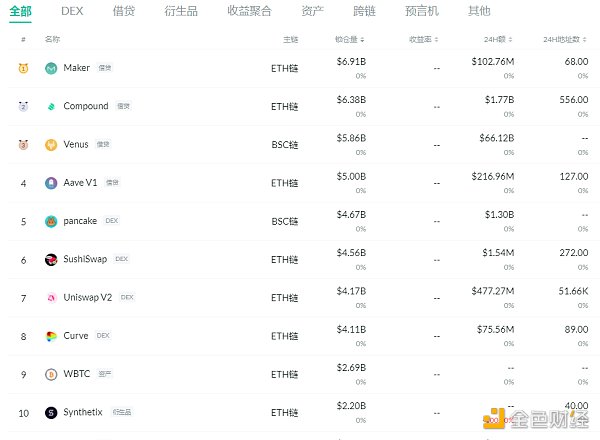Sort by 锁仓量 column header
The image size is (600, 440).
349,39
